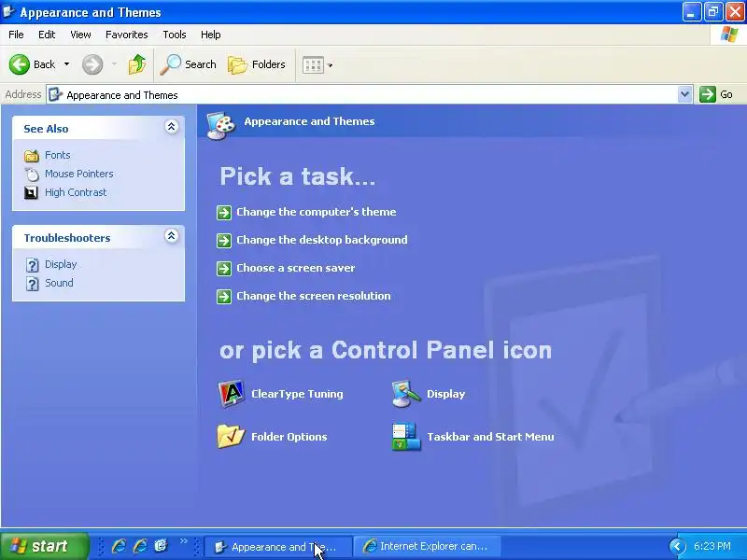Click the Sound troubleshooter question icon
747x560 pixels.
coord(32,284)
